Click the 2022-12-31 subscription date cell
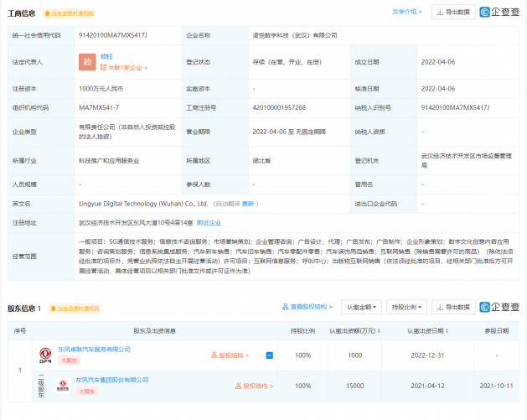Viewport: 527px width, 420px height. (x=427, y=355)
